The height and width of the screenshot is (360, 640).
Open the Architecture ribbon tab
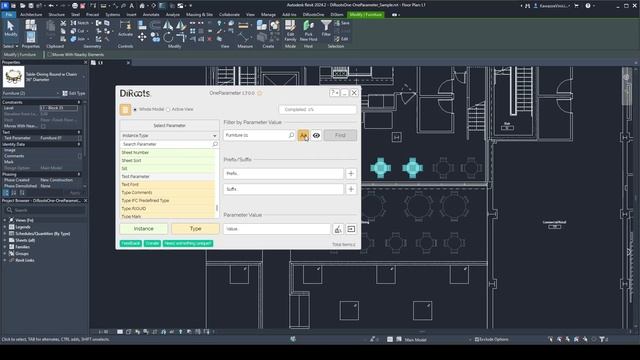click(x=31, y=14)
